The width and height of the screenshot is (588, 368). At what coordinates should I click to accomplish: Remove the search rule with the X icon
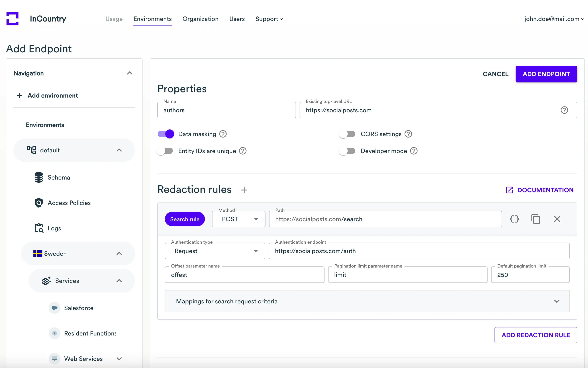pos(557,219)
